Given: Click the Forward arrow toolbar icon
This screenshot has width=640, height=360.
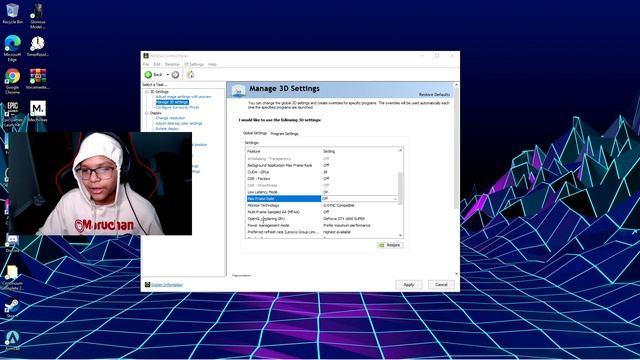Looking at the screenshot, I should pos(175,75).
